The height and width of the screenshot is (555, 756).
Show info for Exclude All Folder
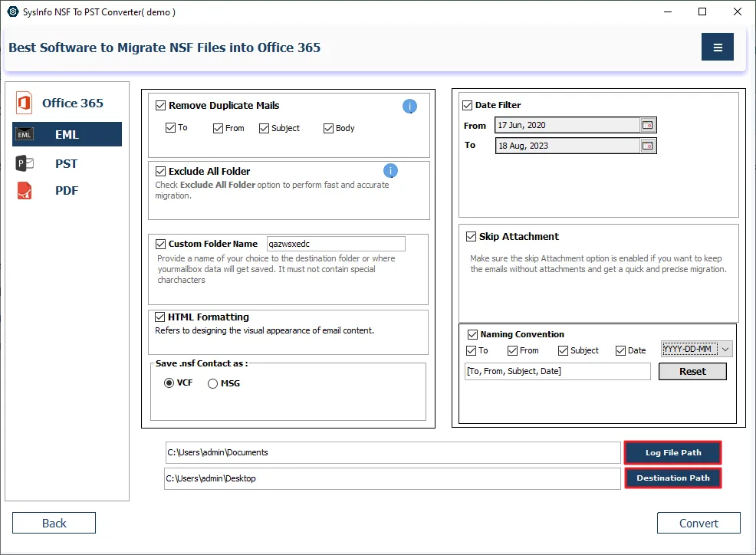coord(390,171)
